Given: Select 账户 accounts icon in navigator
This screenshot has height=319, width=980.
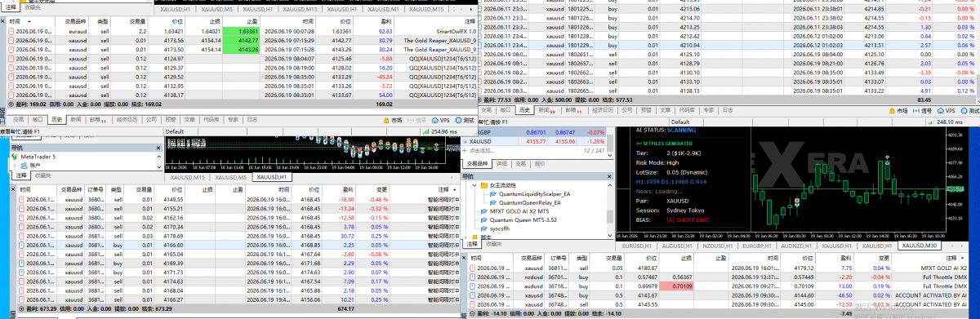Looking at the screenshot, I should [x=24, y=165].
